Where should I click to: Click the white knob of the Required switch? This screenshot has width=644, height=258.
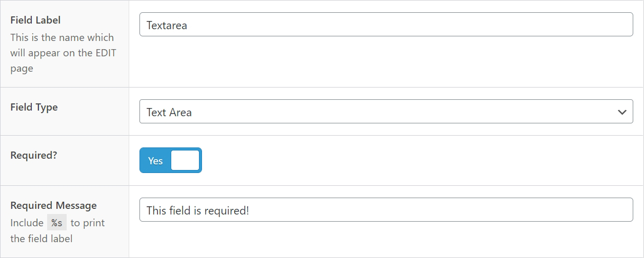(x=185, y=160)
